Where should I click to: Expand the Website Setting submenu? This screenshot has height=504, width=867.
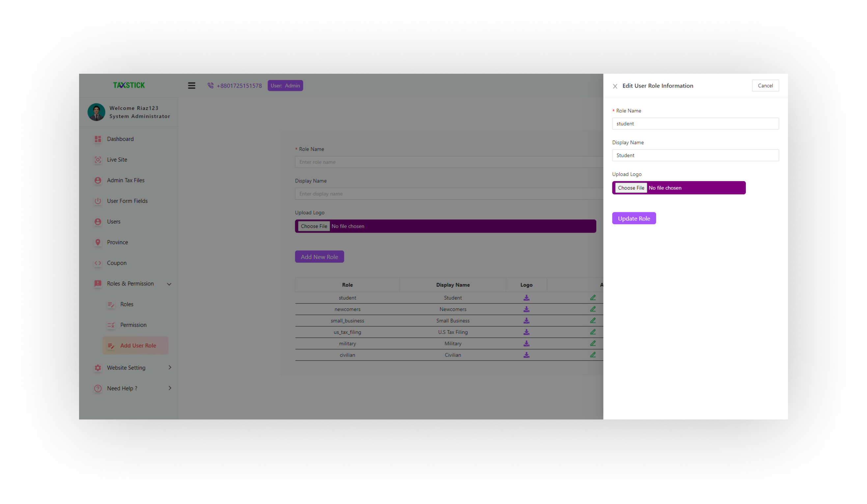(x=170, y=367)
